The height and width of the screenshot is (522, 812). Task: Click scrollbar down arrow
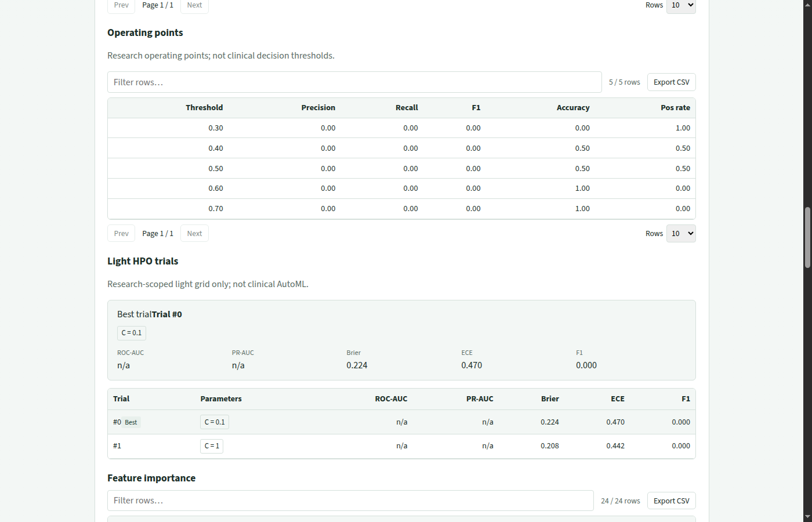click(807, 517)
